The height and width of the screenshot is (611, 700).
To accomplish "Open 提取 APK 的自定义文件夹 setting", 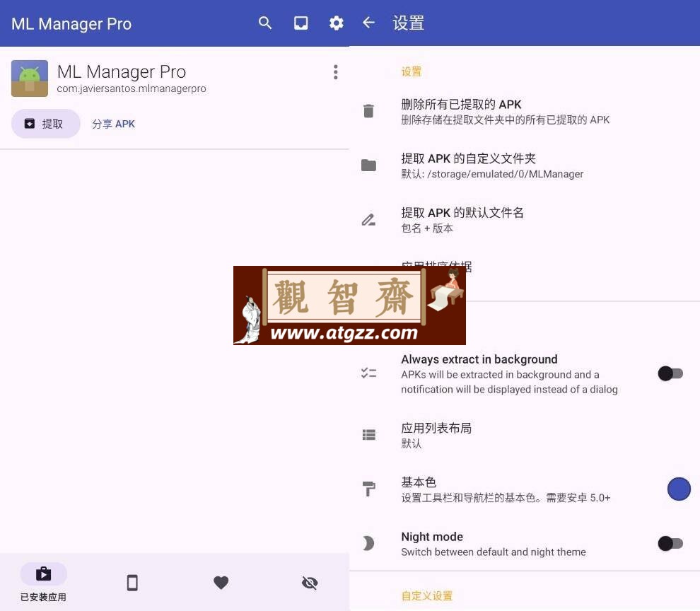I will (x=525, y=165).
